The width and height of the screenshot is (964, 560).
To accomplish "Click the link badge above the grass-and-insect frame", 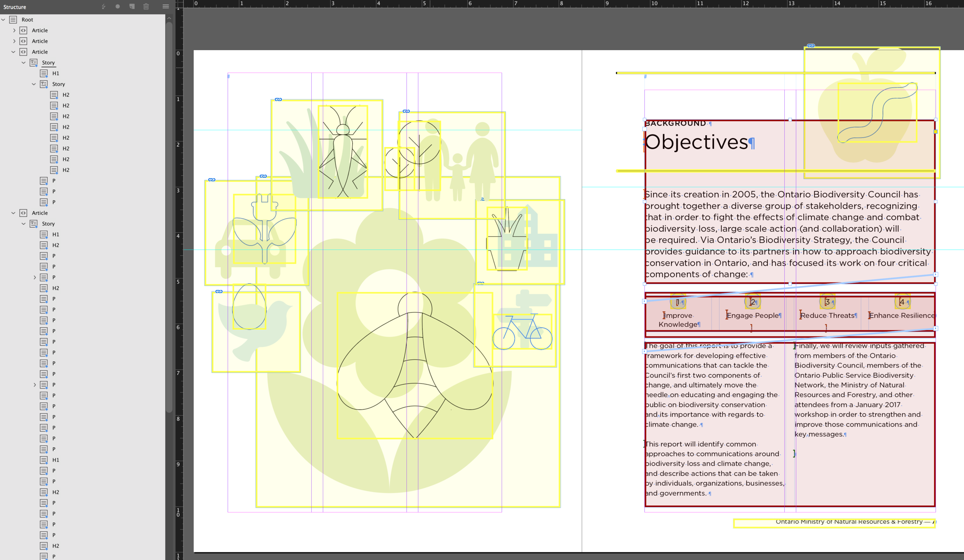I will [x=278, y=100].
